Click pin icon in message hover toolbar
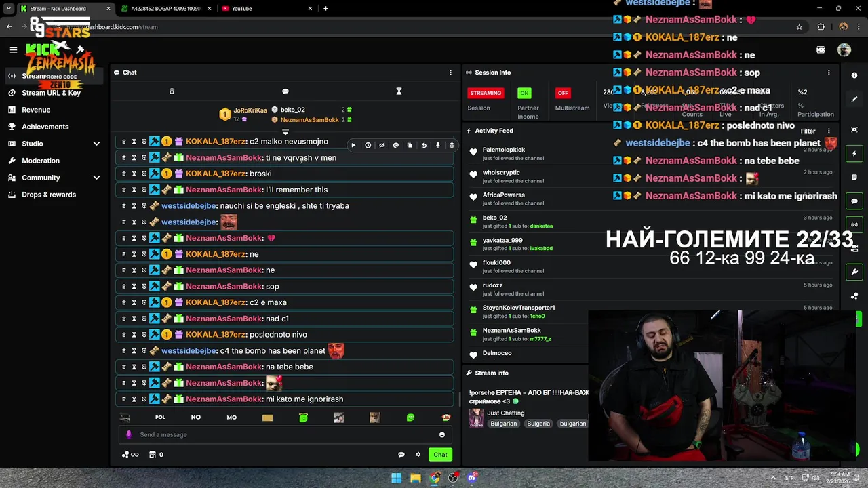 (x=438, y=145)
